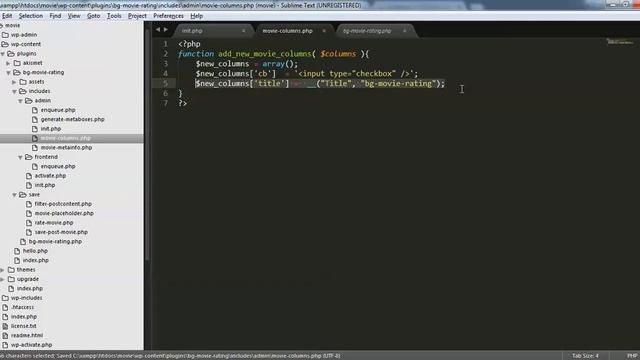The image size is (640, 360).
Task: Click the add_new_movie_columns function name
Action: pos(264,53)
